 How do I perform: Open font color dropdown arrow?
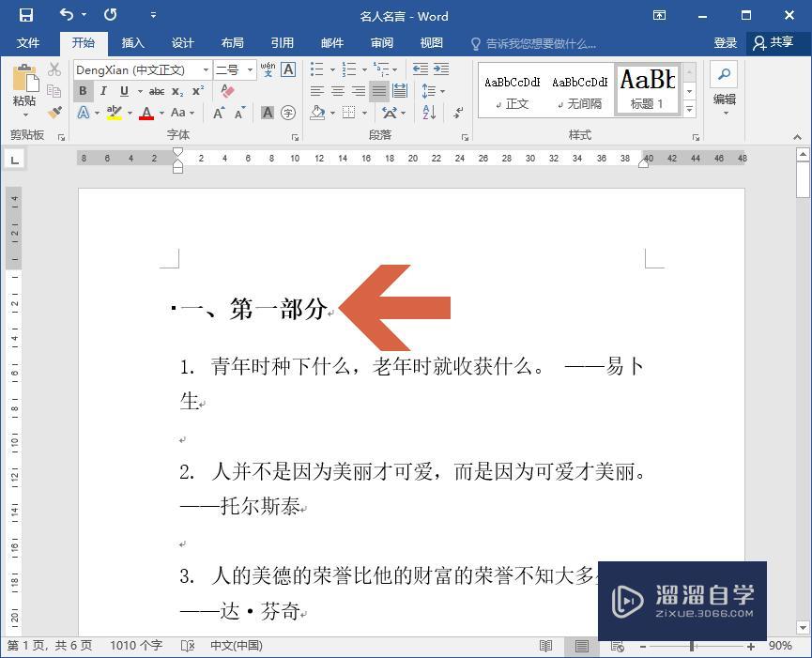pos(161,113)
